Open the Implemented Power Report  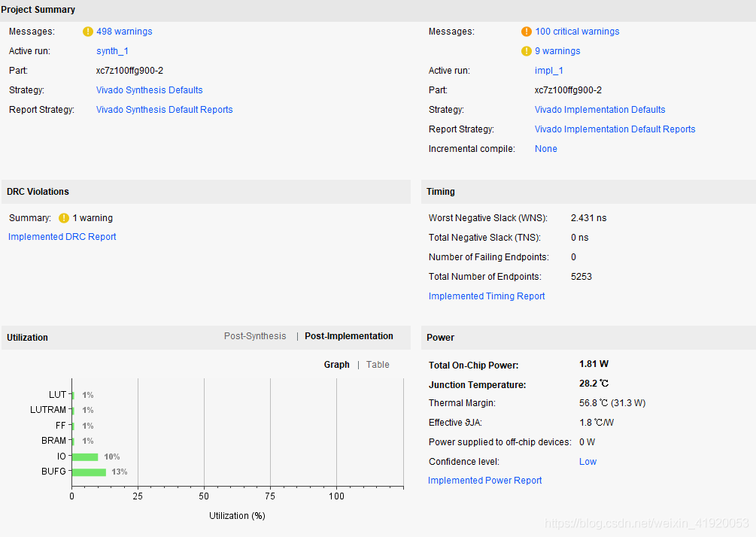point(484,481)
